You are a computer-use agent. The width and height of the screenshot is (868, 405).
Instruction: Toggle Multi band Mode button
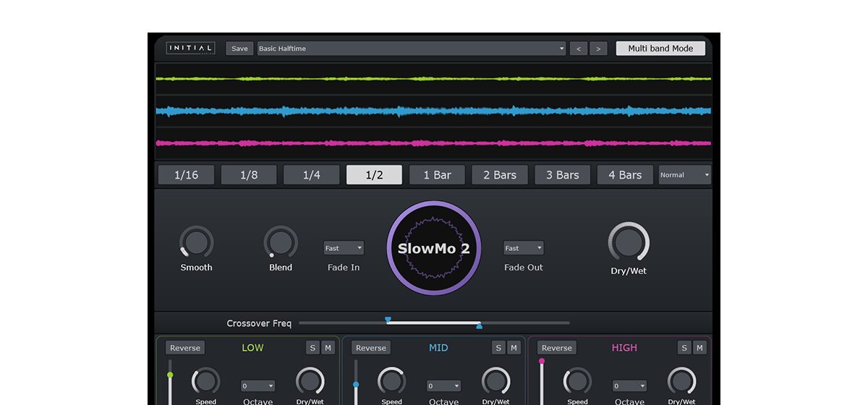coord(660,48)
